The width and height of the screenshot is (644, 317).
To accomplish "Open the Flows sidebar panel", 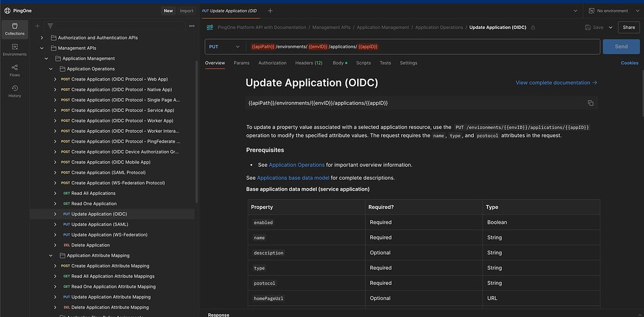I will 14,70.
